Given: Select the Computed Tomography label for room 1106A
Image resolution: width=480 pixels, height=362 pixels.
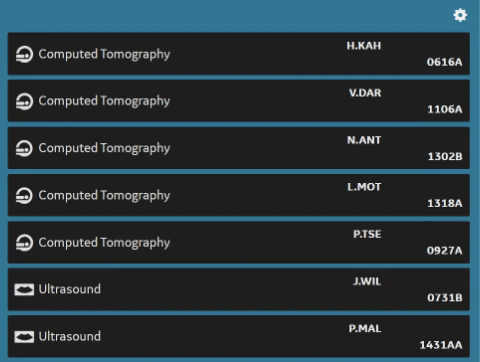Looking at the screenshot, I should (x=104, y=101).
